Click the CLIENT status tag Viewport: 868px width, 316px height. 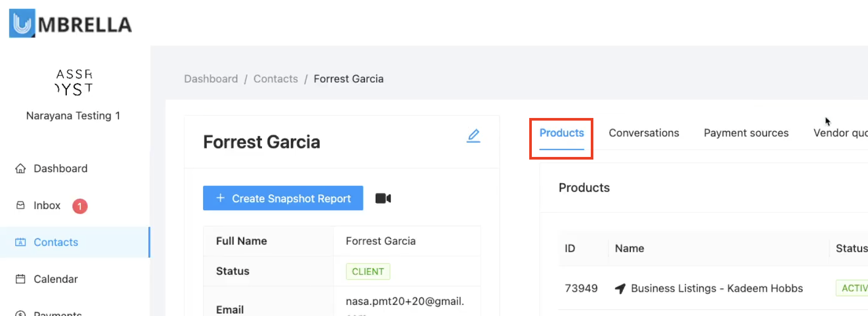point(368,272)
